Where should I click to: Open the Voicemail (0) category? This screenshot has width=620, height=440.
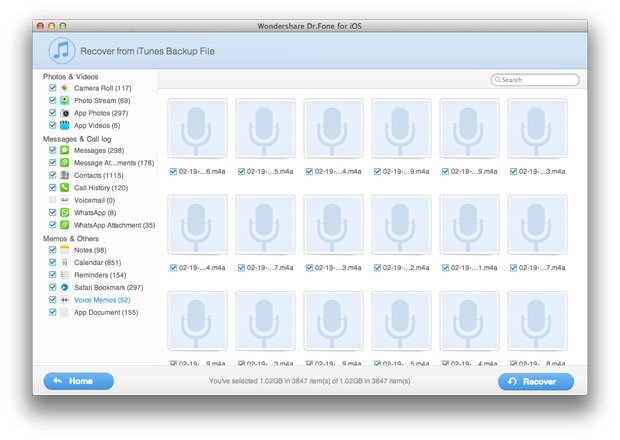click(95, 200)
